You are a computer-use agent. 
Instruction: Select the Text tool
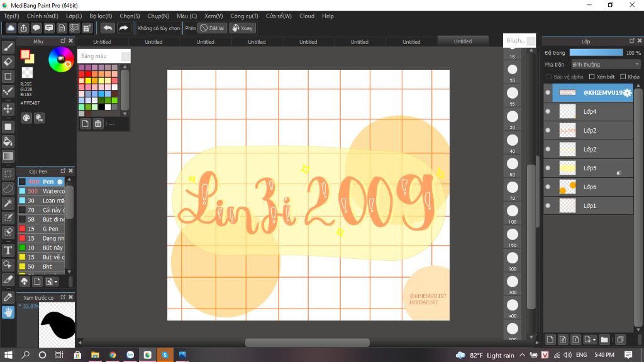click(x=8, y=250)
